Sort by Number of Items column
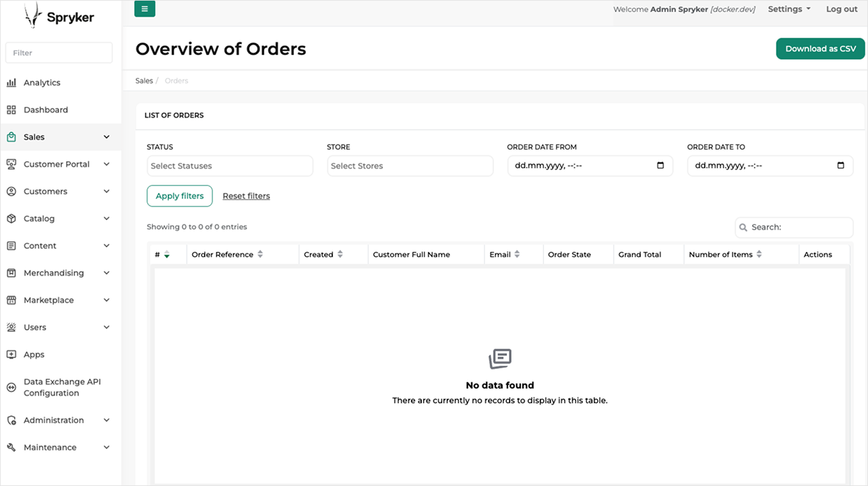The width and height of the screenshot is (868, 486). click(x=725, y=255)
